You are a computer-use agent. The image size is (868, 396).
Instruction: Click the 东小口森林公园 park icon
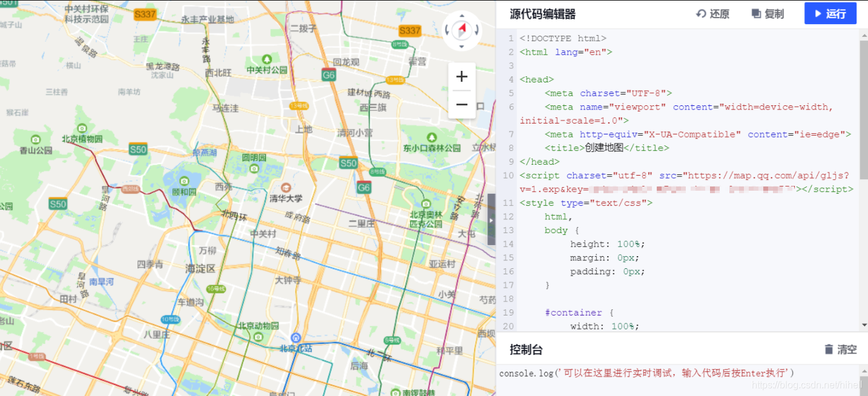[432, 137]
